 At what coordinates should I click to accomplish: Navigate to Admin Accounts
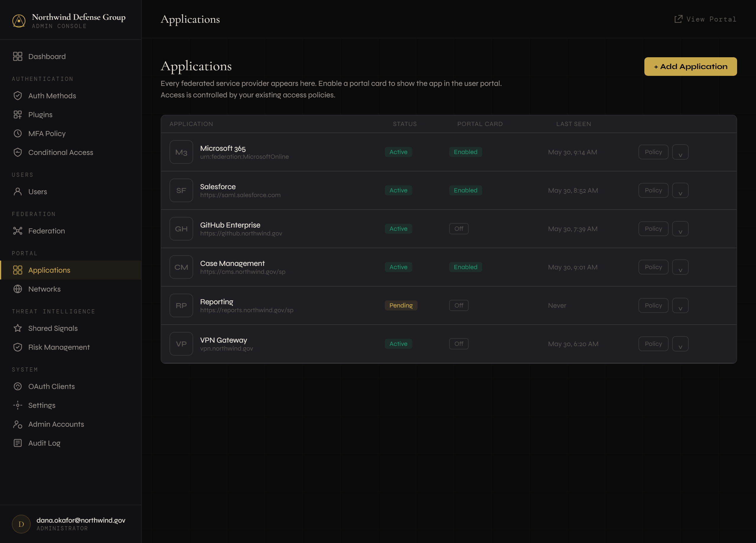pos(71,424)
